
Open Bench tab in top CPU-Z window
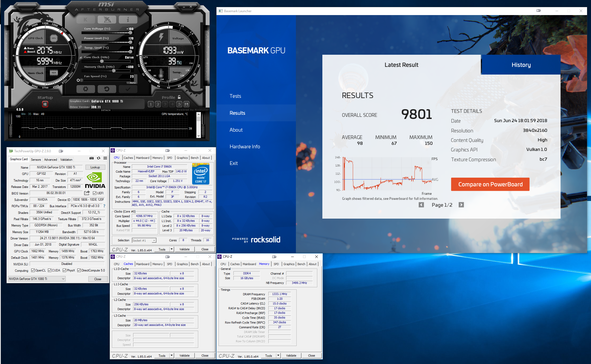pos(195,158)
